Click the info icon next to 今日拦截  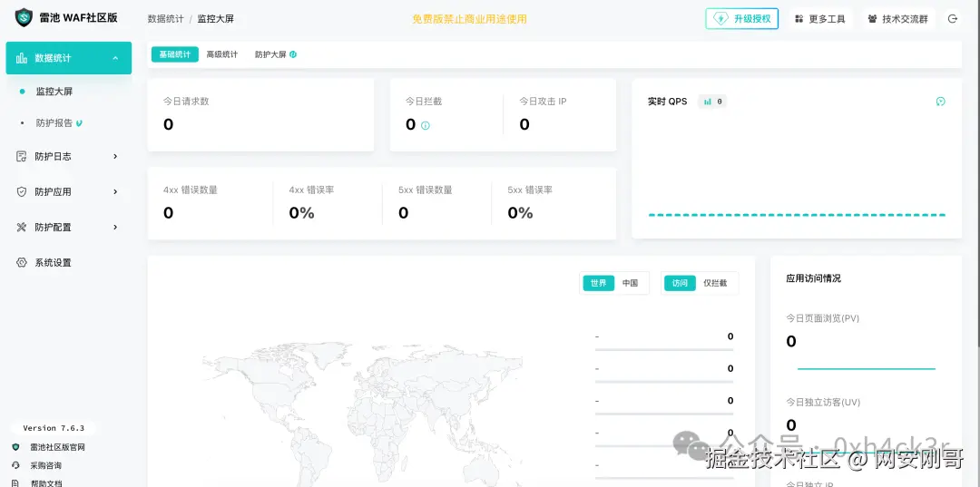(426, 125)
